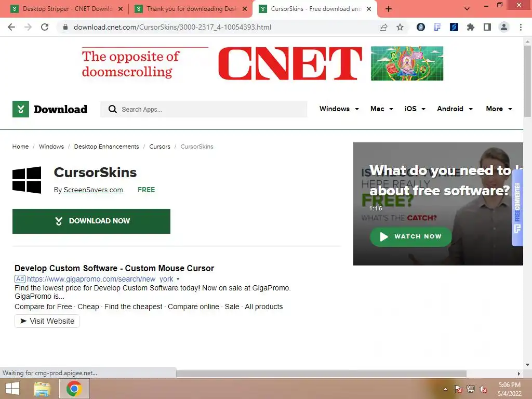532x399 pixels.
Task: Switch to the Thank you for downloading tab
Action: [x=192, y=9]
